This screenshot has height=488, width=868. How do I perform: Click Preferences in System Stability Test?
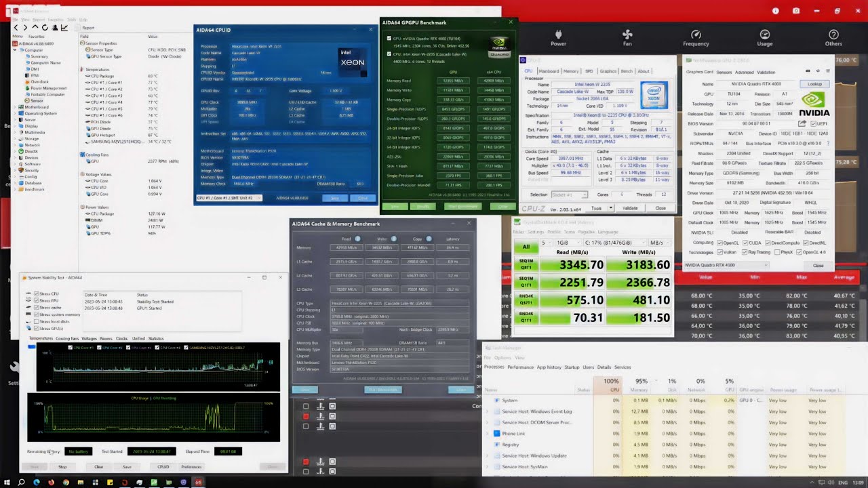(191, 467)
